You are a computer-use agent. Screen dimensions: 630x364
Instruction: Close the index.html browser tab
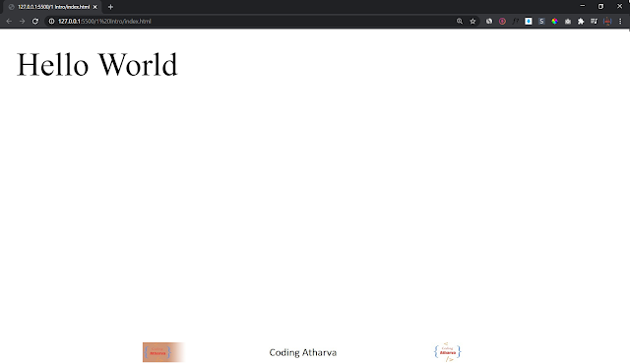pos(95,7)
